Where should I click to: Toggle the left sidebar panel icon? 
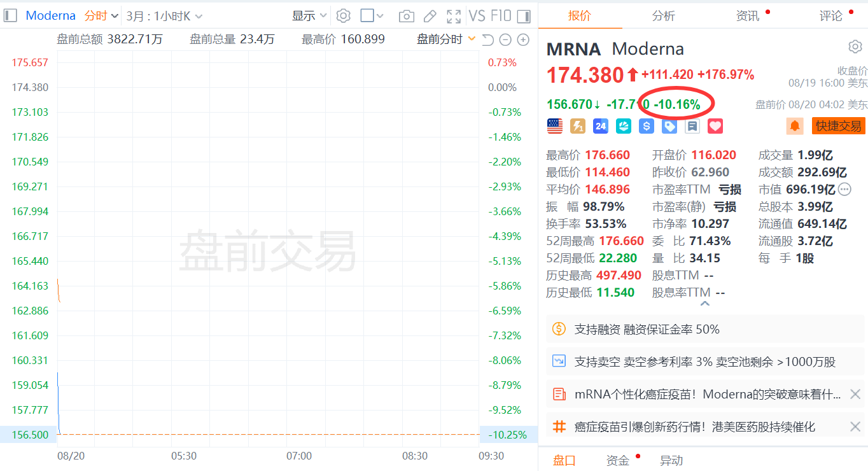10,15
